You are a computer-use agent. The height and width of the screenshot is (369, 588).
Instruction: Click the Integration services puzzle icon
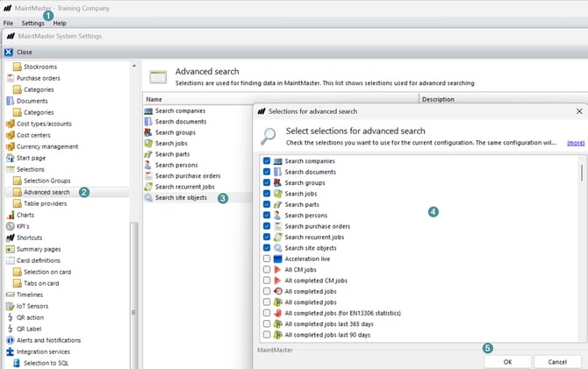pyautogui.click(x=11, y=351)
